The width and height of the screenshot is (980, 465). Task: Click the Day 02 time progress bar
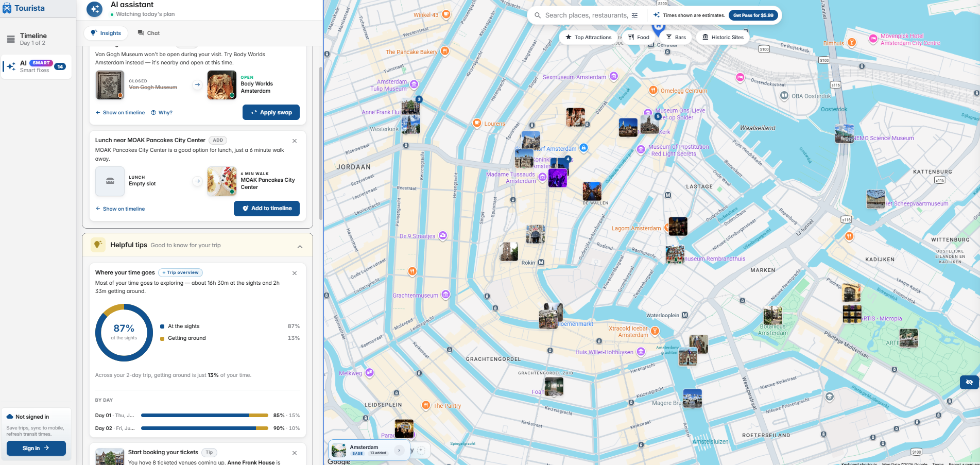pos(204,428)
